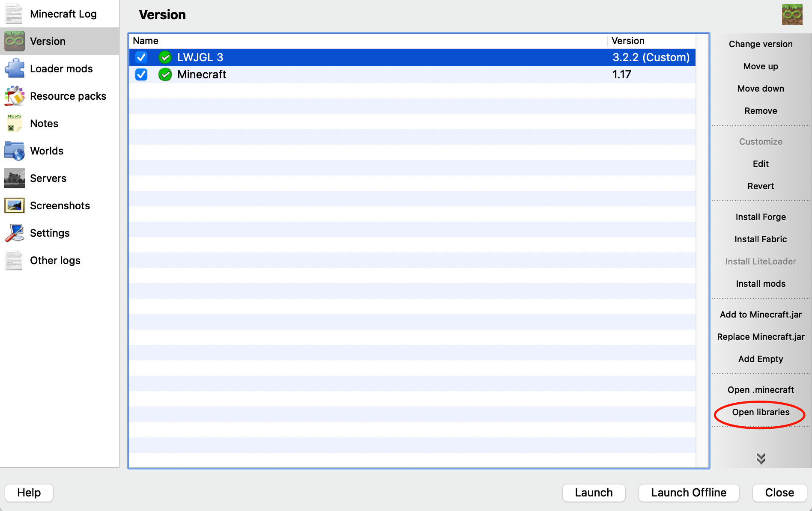Click the Launch button
This screenshot has height=511, width=812.
tap(594, 493)
